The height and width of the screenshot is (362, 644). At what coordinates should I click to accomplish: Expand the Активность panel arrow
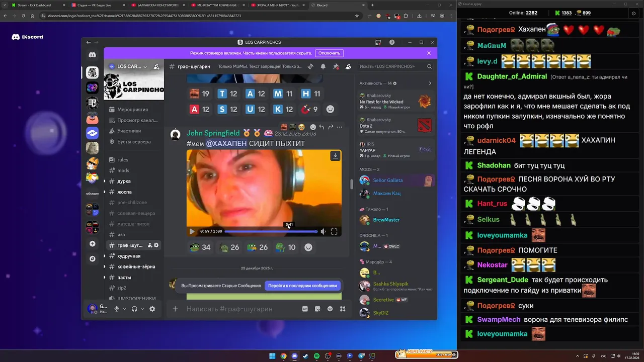(430, 83)
